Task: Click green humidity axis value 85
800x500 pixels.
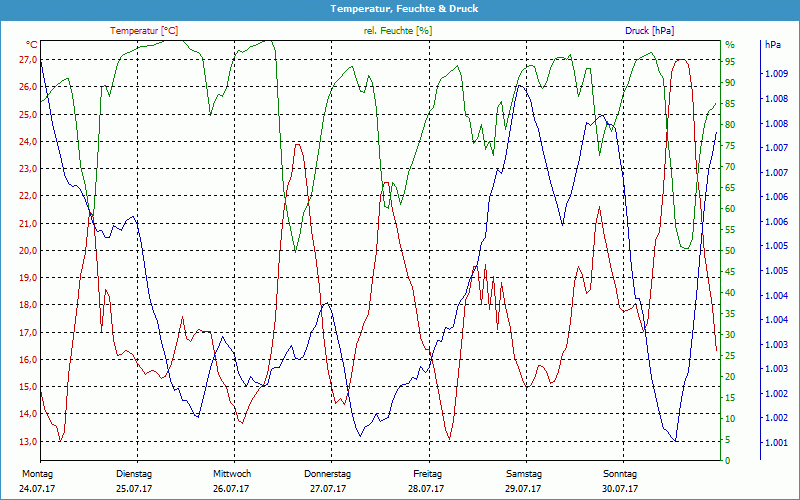Action: coord(730,104)
